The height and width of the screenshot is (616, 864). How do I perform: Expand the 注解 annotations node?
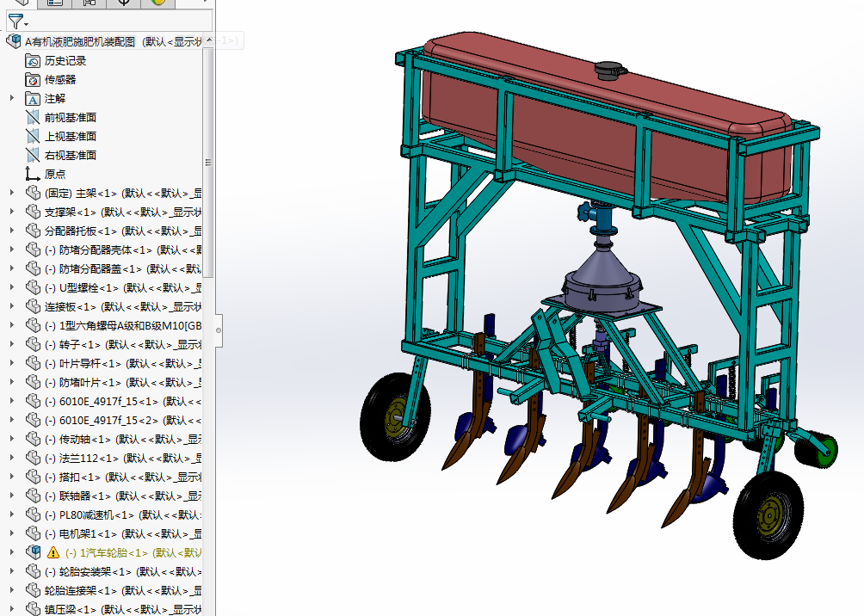11,98
